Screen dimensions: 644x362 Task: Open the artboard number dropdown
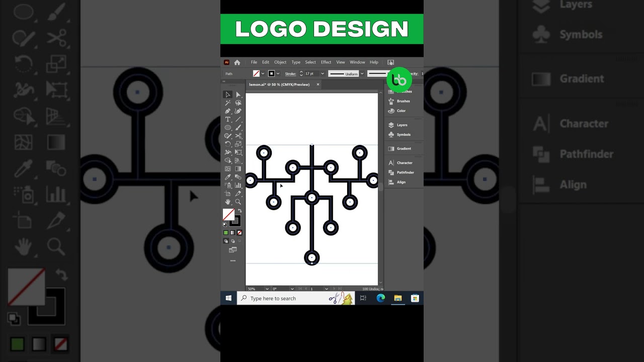(x=327, y=289)
